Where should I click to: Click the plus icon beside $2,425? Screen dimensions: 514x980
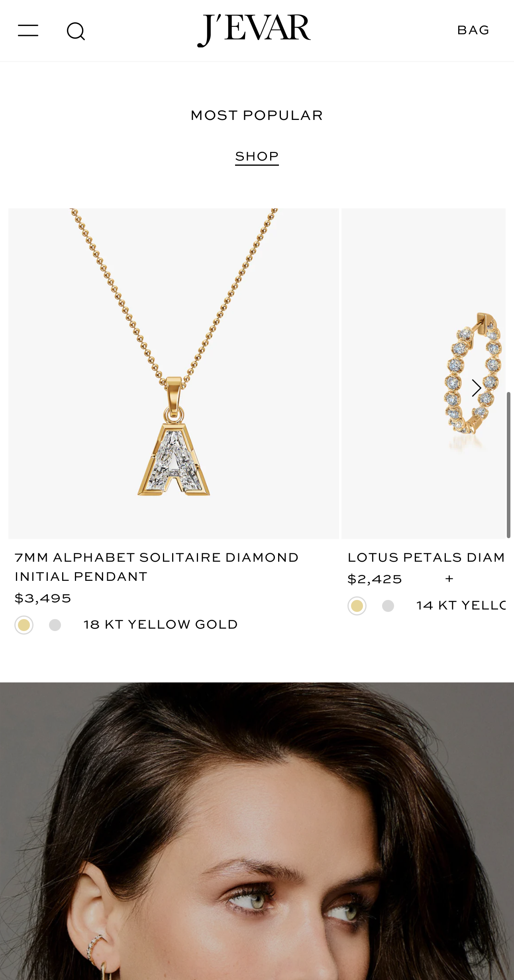pyautogui.click(x=449, y=579)
